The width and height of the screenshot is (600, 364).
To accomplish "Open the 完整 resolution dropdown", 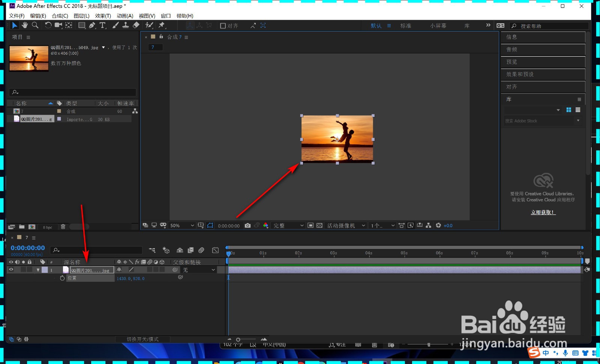I will (288, 225).
